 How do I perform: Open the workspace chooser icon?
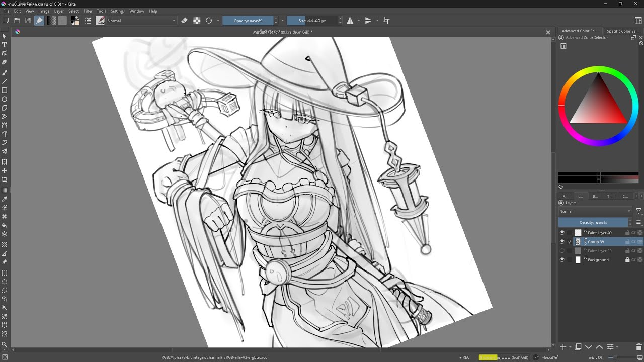pyautogui.click(x=638, y=21)
